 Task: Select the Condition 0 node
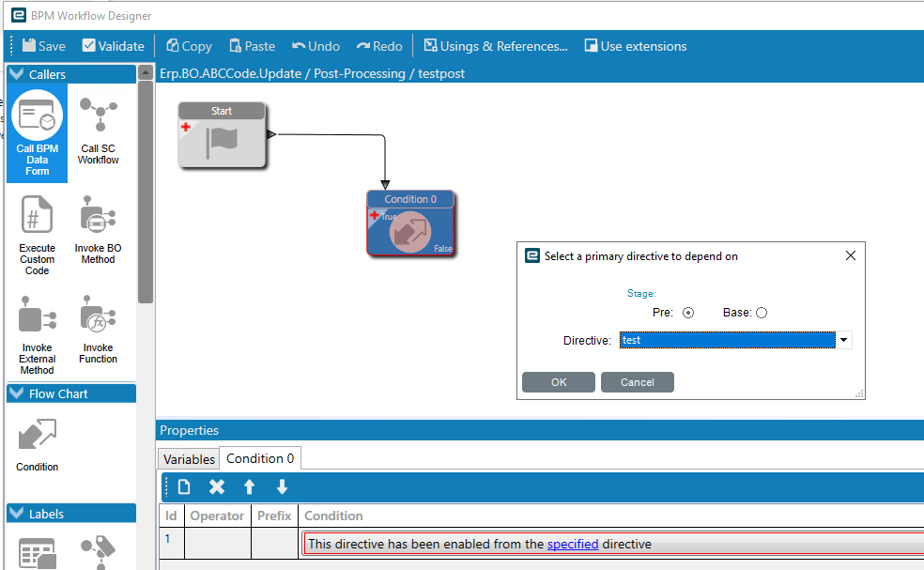(x=410, y=223)
